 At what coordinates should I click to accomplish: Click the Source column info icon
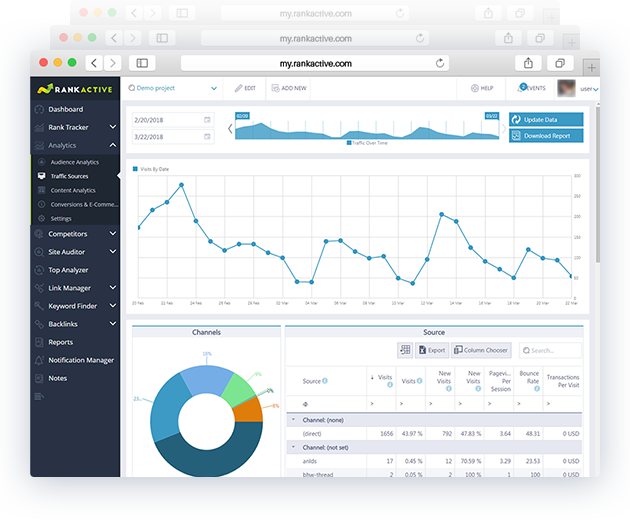click(325, 381)
